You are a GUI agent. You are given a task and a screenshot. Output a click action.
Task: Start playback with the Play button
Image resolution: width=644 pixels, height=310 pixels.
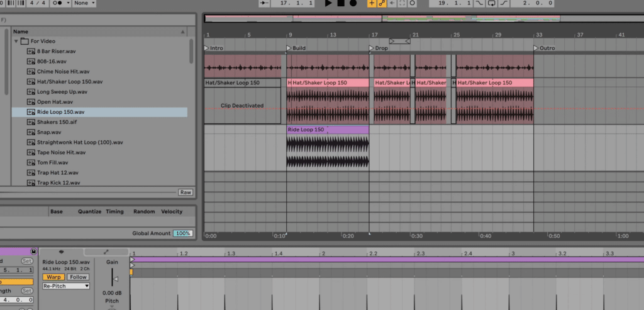click(328, 3)
